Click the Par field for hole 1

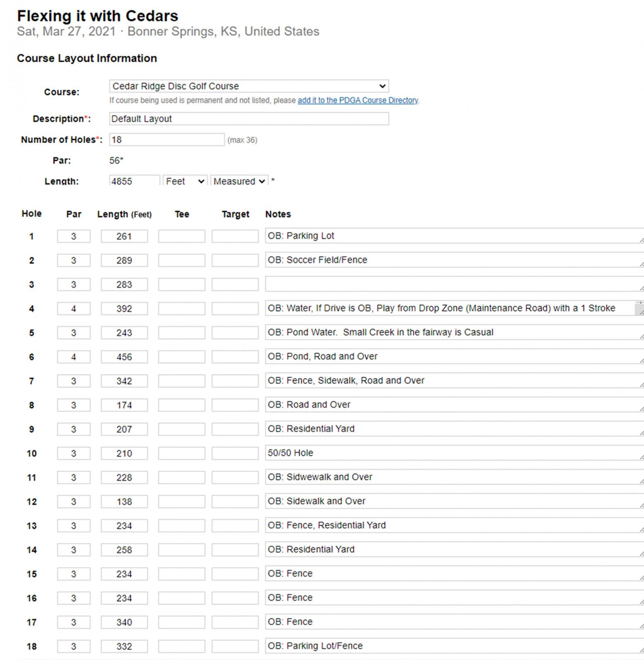click(74, 236)
